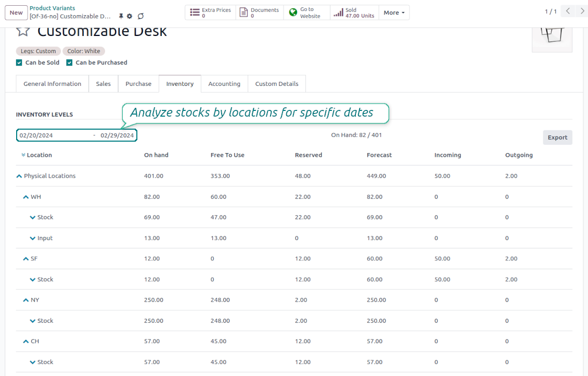Expand the Input location under WH
Image resolution: width=588 pixels, height=376 pixels.
coord(33,238)
